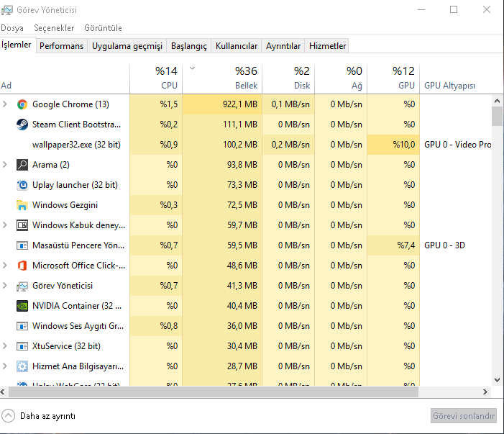Click the Masaüstü Pencere Yöneticisi icon
Viewport: 504px width, 434px height.
[22, 245]
